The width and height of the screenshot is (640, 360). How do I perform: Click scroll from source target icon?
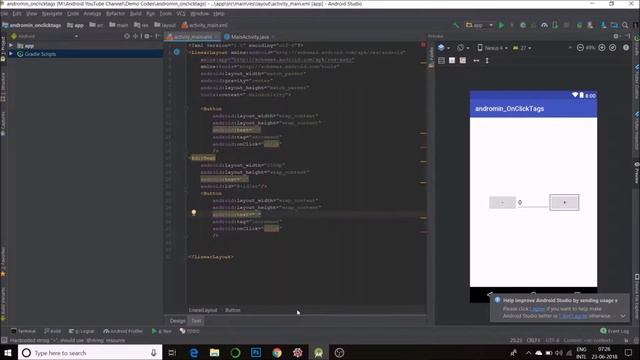coord(127,36)
